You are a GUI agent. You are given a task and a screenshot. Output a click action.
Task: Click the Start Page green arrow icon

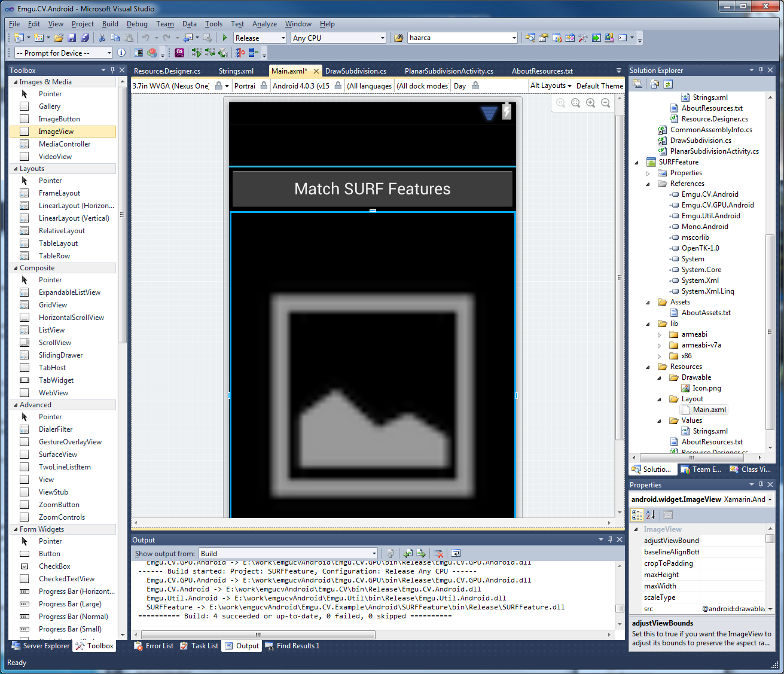tap(596, 38)
